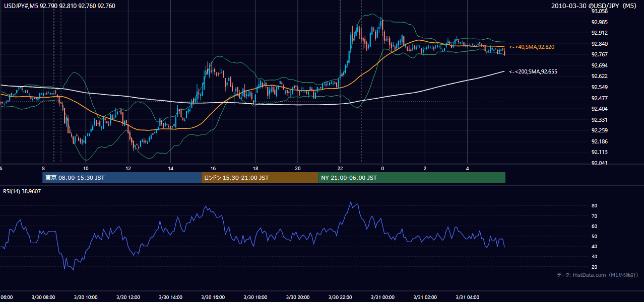Viewport: 644px width, 302px height.
Task: Click RSI scale value 60
Action: pos(594,226)
